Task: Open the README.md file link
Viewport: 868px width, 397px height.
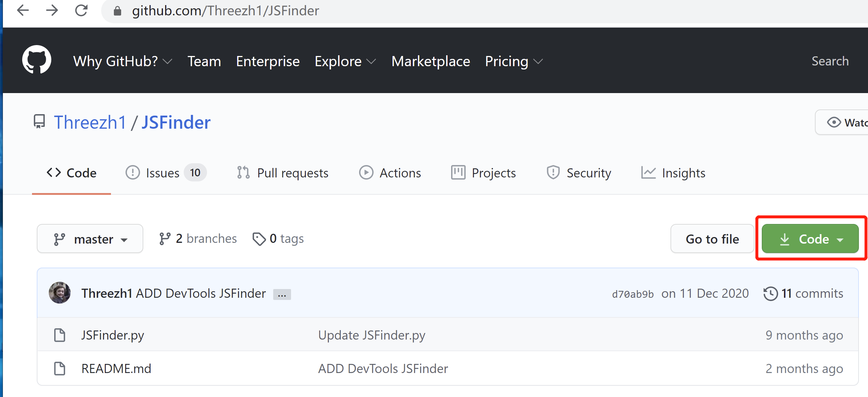Action: pyautogui.click(x=116, y=368)
